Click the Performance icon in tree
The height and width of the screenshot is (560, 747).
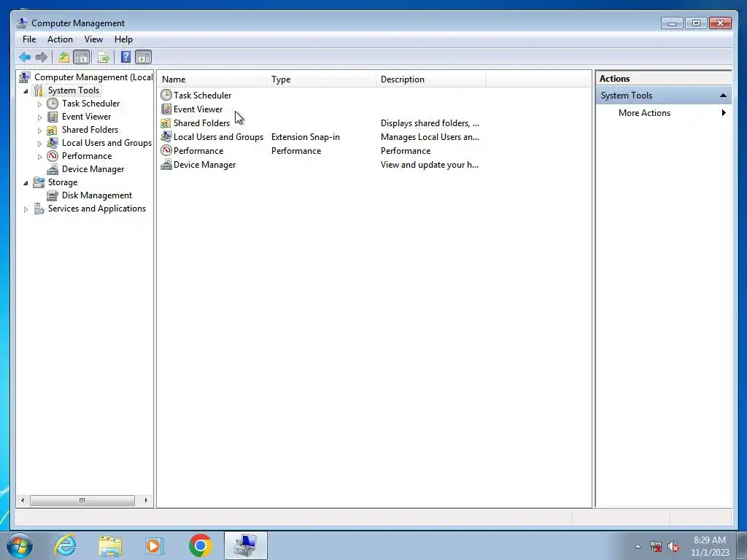[x=53, y=156]
